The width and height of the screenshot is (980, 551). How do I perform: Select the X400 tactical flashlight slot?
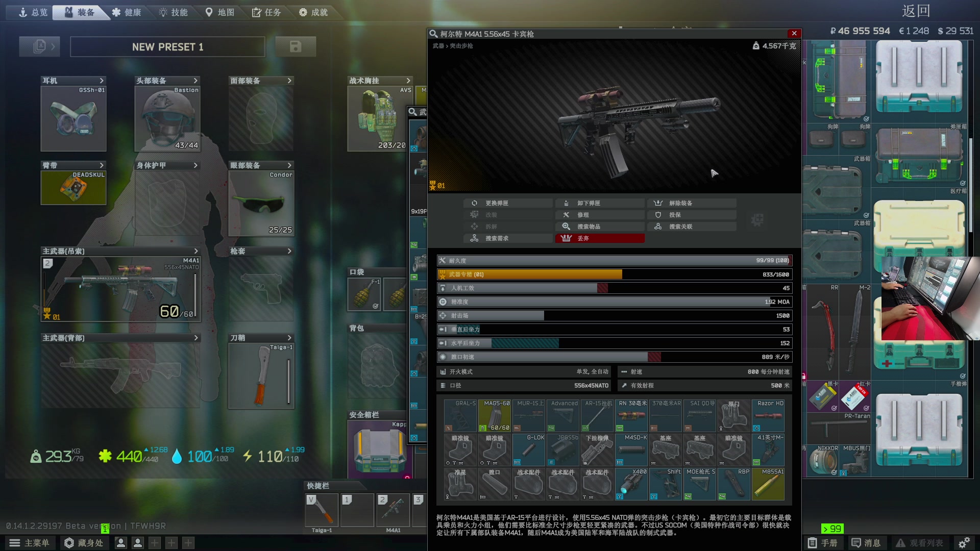coord(631,484)
